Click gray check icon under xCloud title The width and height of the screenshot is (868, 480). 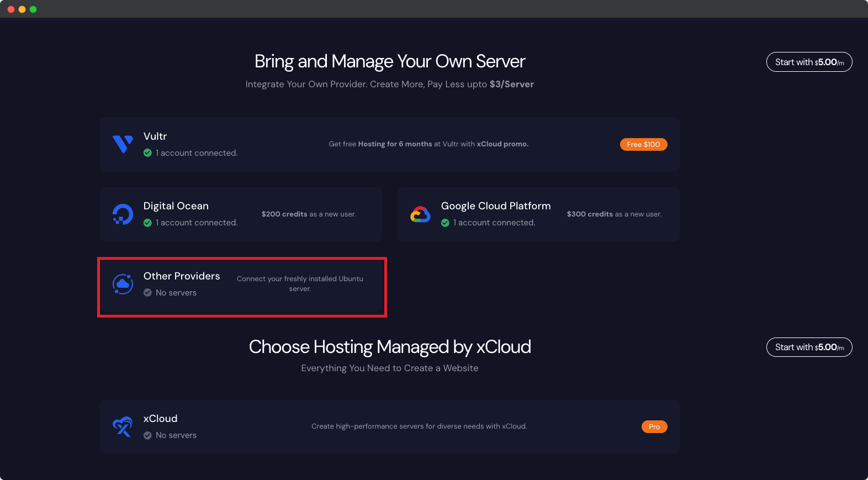147,435
